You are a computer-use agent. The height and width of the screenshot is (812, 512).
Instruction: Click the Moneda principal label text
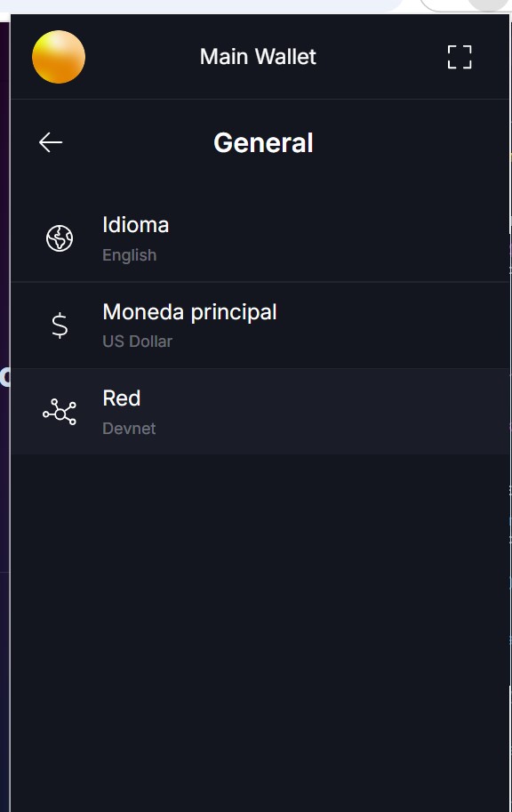click(x=189, y=312)
